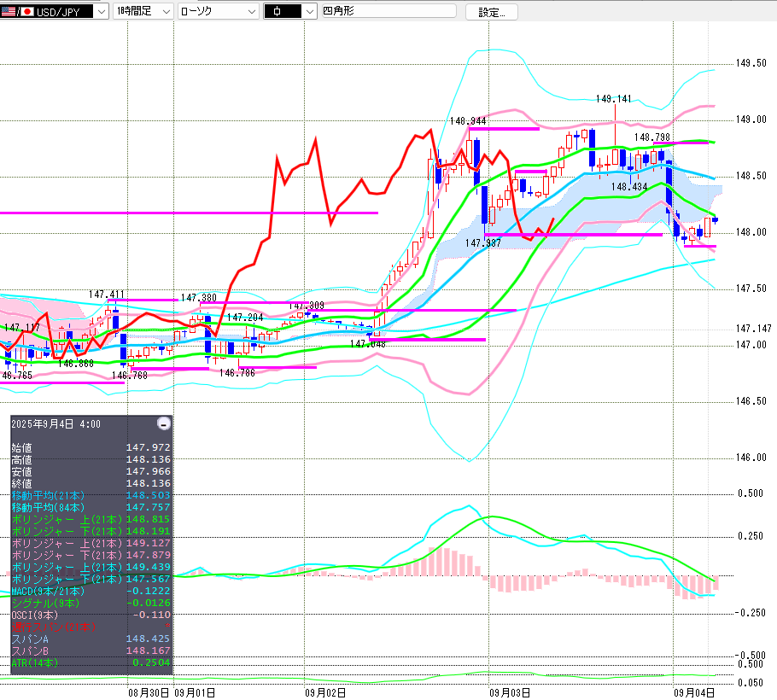Select the 安値 147.966 row
Screen dimensions: 777x700
[91, 471]
